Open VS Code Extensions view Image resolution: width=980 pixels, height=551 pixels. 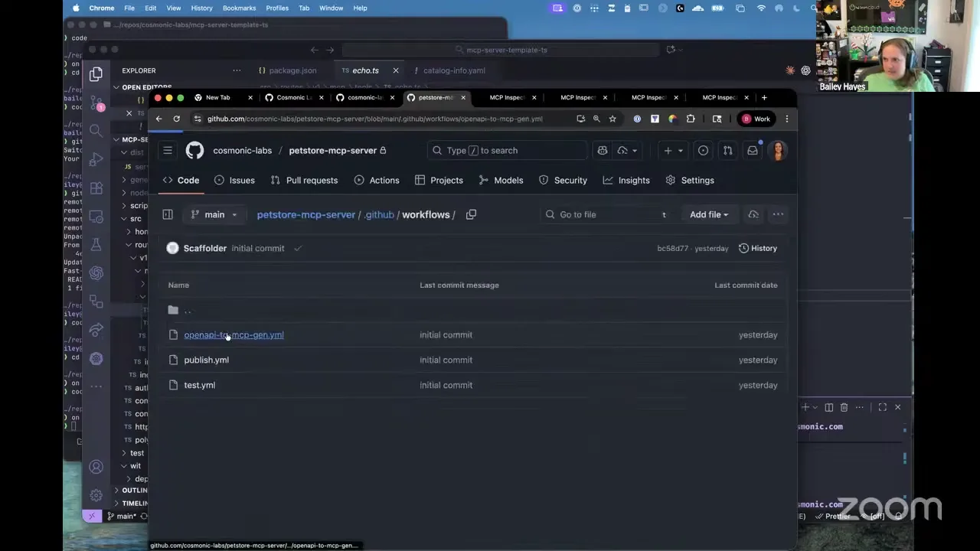96,187
